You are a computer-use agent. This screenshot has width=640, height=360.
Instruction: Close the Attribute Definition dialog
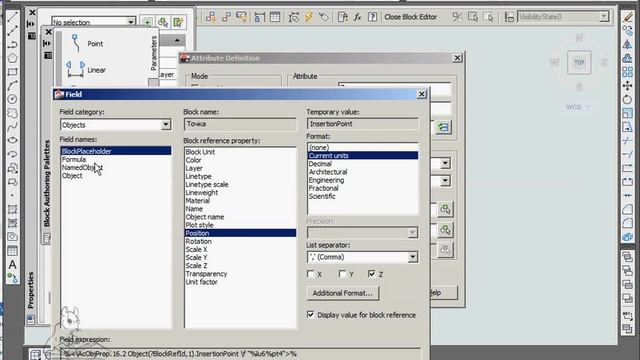[x=457, y=58]
